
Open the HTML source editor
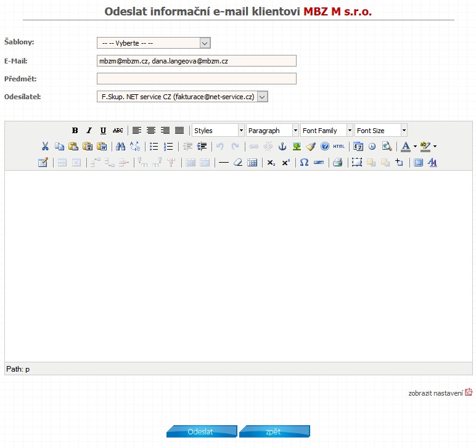click(339, 147)
